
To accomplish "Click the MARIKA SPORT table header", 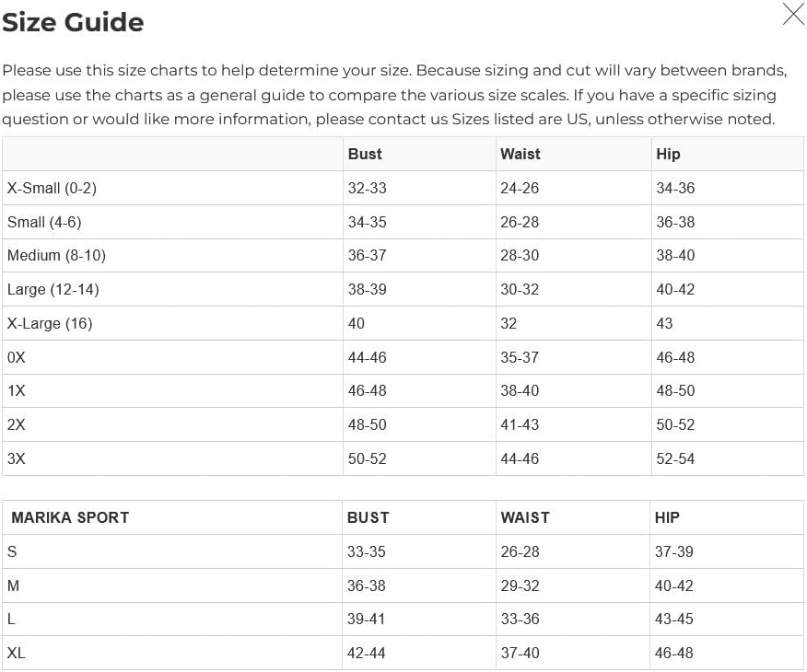I will pyautogui.click(x=70, y=517).
